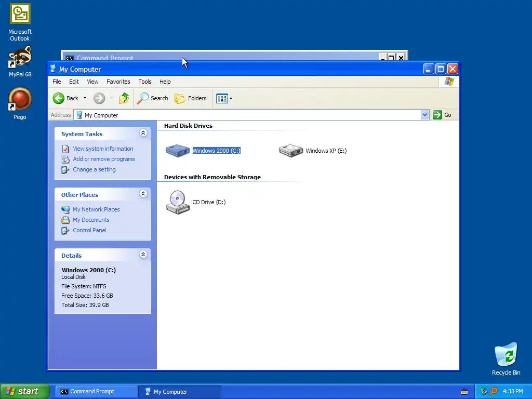Click the keyboard icon on the taskbar
Viewport: 532px width, 399px height.
(x=464, y=392)
